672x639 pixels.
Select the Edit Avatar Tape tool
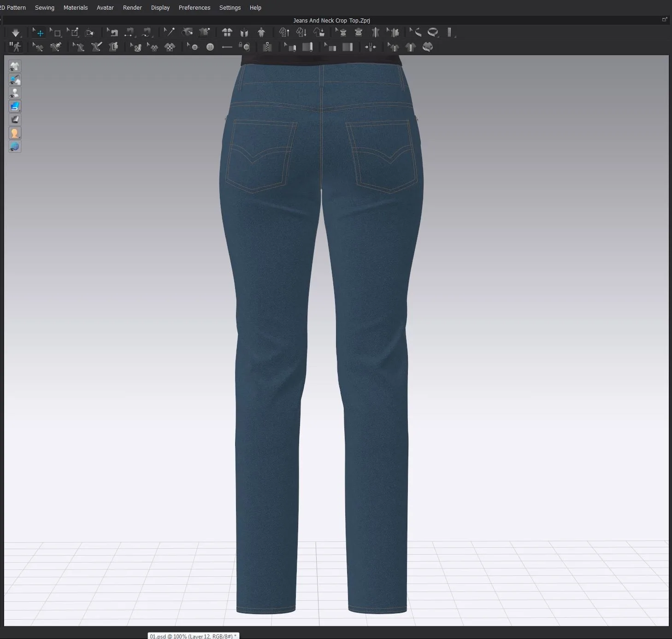click(341, 32)
